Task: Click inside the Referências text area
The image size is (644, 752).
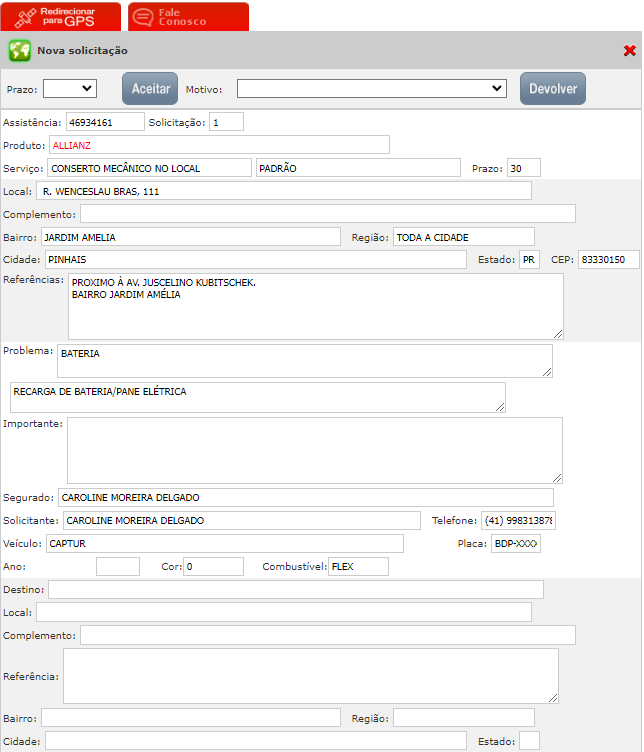Action: [316, 306]
